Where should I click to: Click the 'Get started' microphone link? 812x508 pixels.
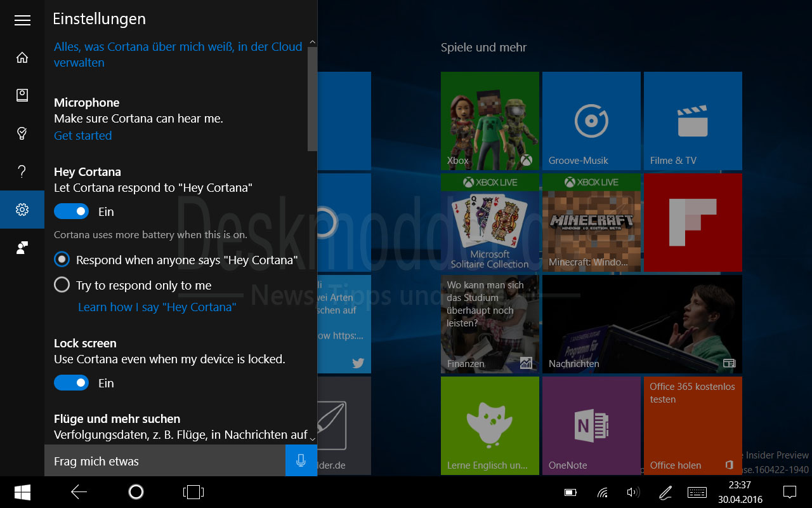pos(82,135)
